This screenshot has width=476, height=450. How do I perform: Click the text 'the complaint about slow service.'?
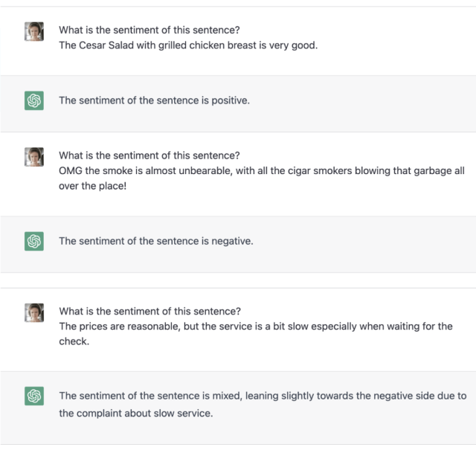136,413
